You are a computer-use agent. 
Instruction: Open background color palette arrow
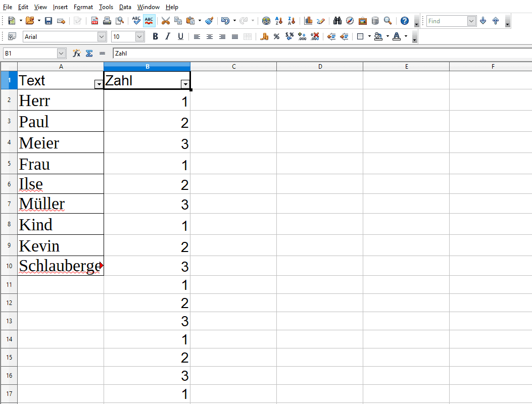[388, 36]
